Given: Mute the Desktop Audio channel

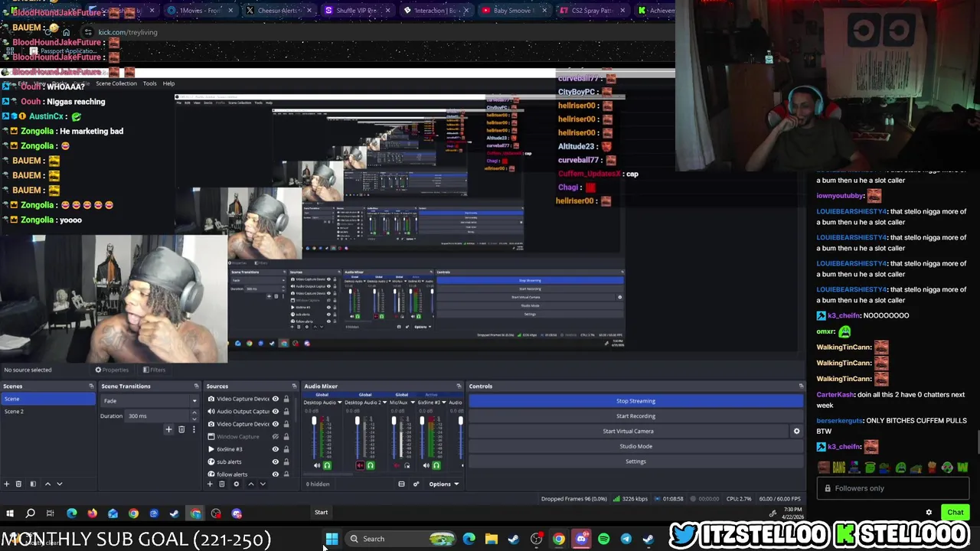Looking at the screenshot, I should [x=317, y=465].
